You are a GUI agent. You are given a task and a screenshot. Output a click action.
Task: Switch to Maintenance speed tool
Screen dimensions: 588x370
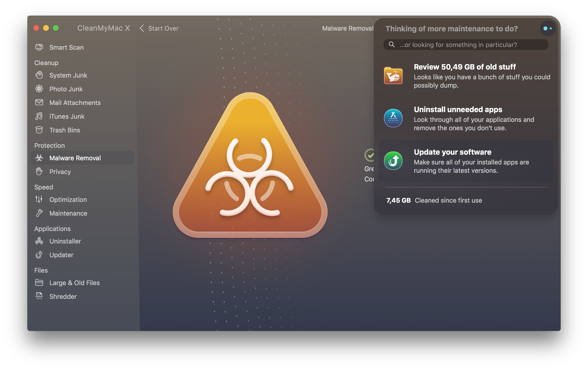[x=68, y=213]
